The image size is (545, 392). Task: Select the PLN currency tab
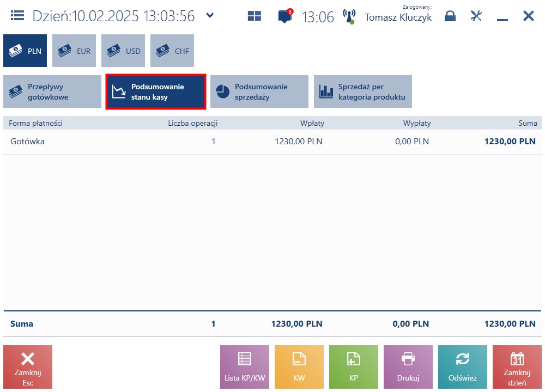coord(25,51)
